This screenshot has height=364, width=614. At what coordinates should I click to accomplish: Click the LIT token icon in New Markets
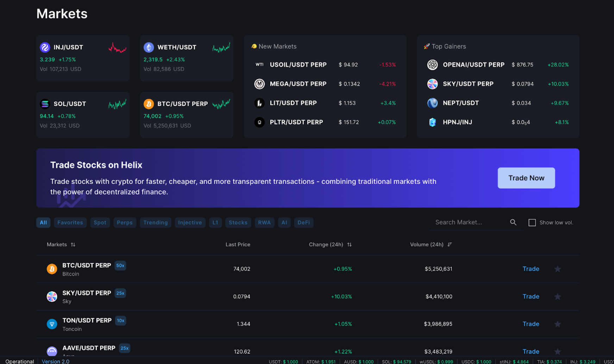[x=259, y=103]
